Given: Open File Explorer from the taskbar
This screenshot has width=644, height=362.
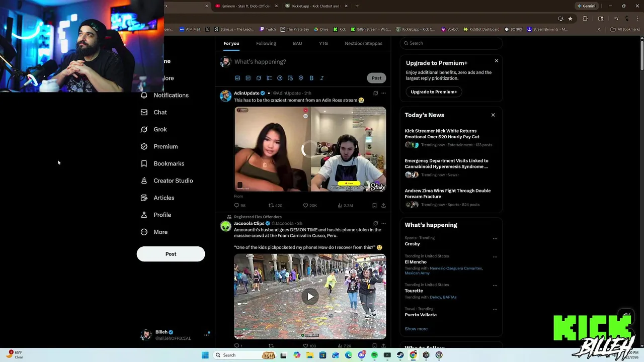Looking at the screenshot, I should [x=309, y=355].
